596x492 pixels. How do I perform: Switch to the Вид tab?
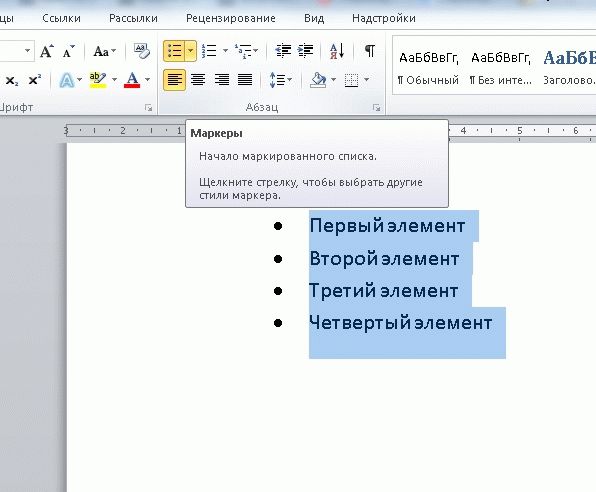[314, 18]
